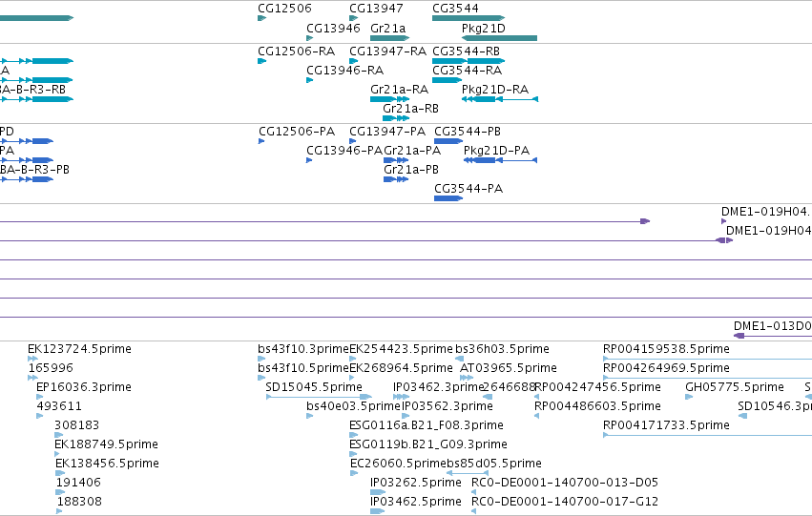The height and width of the screenshot is (516, 812).
Task: Select the Gr21a-RB transcript
Action: tap(410, 109)
